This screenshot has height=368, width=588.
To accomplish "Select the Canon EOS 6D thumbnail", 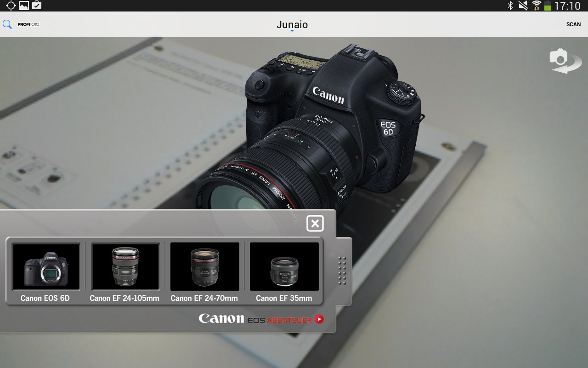I will 46,266.
